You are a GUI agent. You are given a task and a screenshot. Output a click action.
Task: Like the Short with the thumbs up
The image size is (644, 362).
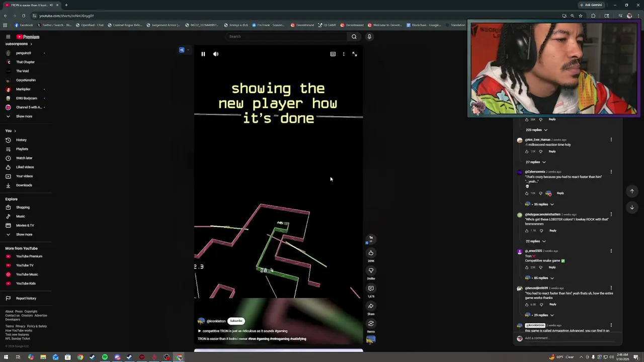[x=371, y=253]
